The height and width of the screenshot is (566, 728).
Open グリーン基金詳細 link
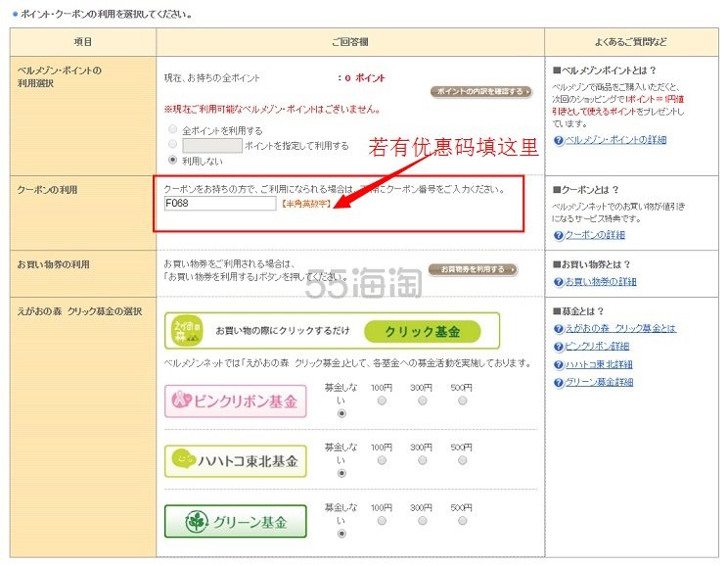coord(599,382)
